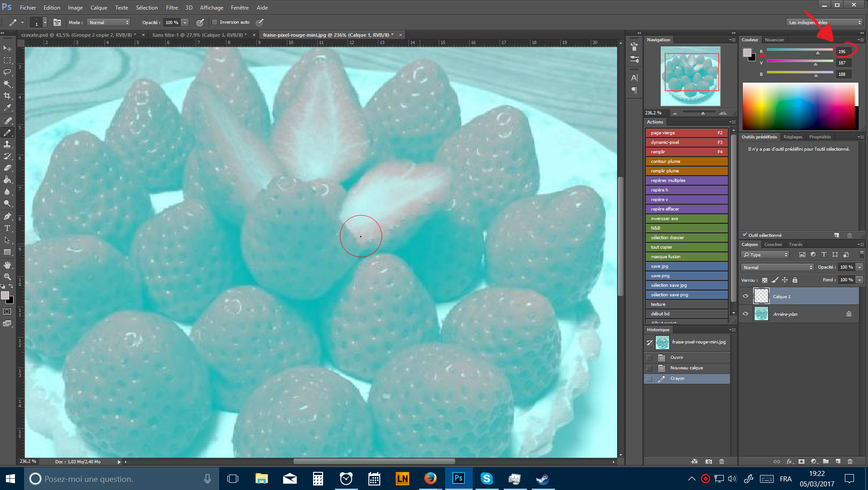Screen dimensions: 868x490
Task: Activate the Eyedropper tool
Action: [x=7, y=108]
